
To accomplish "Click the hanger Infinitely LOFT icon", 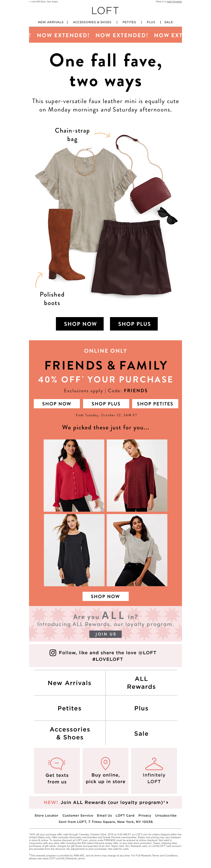I will pyautogui.click(x=154, y=763).
